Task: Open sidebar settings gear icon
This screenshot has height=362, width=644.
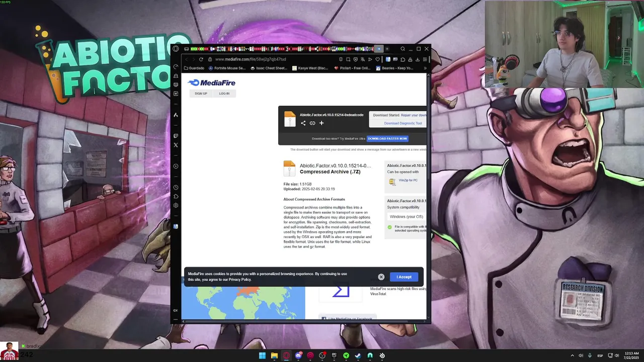Action: tap(176, 205)
